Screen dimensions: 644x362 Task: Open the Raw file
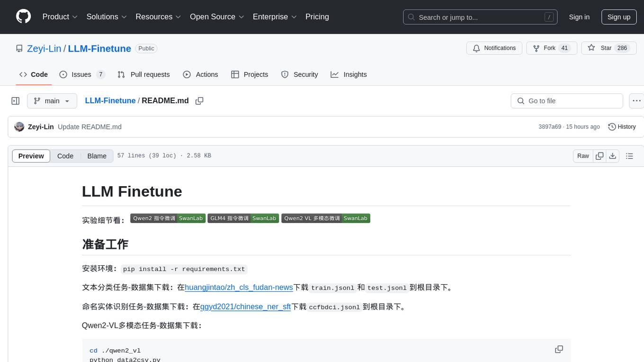tap(583, 156)
